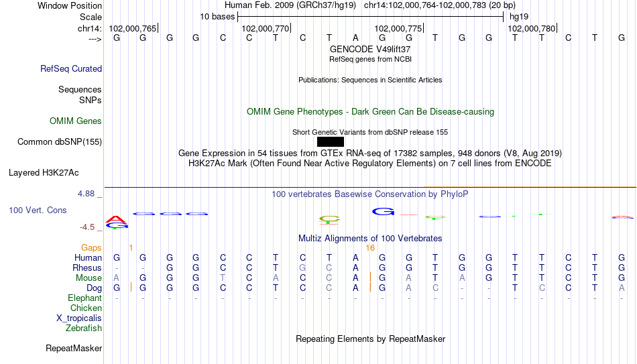Viewport: 637px width, 364px height.
Task: Click the Zebrafish species row label
Action: (84, 328)
